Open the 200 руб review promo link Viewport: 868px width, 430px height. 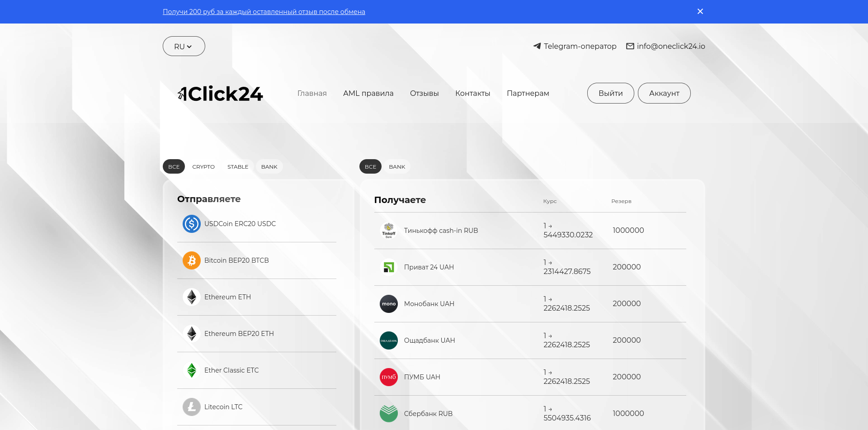[x=264, y=12]
